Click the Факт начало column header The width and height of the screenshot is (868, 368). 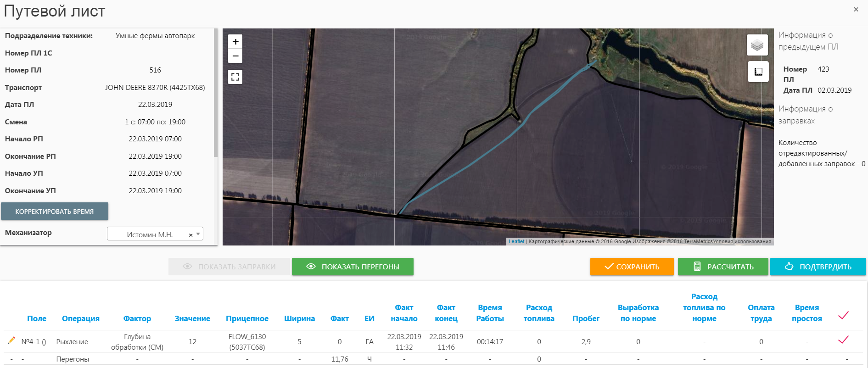[404, 313]
